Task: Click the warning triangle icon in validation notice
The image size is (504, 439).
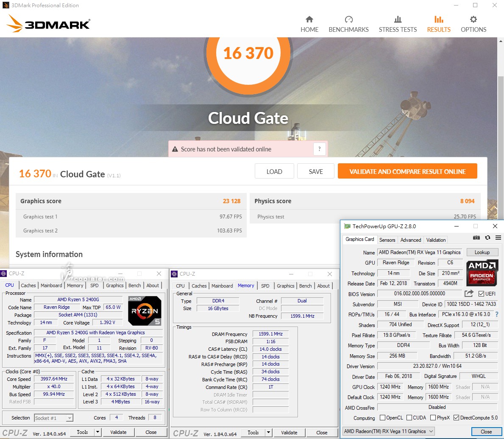Action: click(175, 149)
